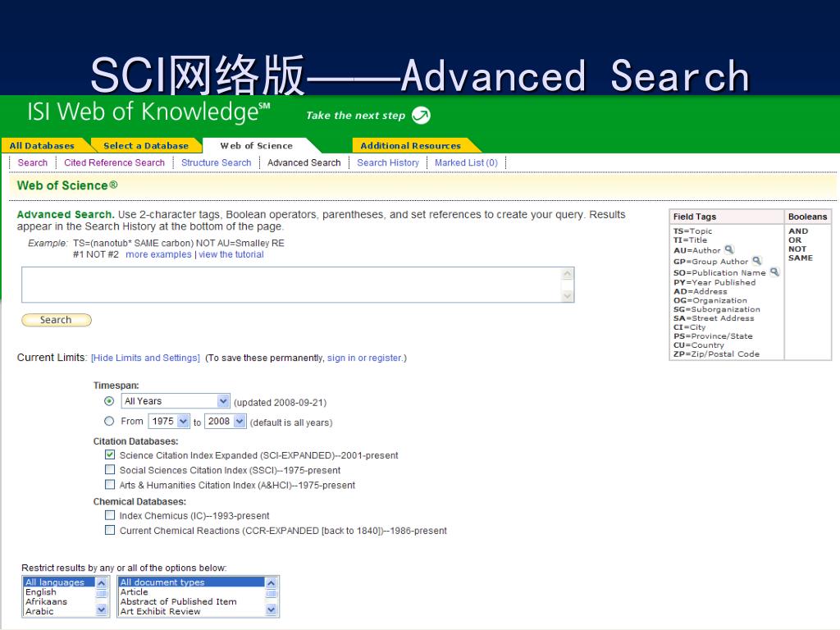Click the SAME Boolean operator

click(801, 258)
